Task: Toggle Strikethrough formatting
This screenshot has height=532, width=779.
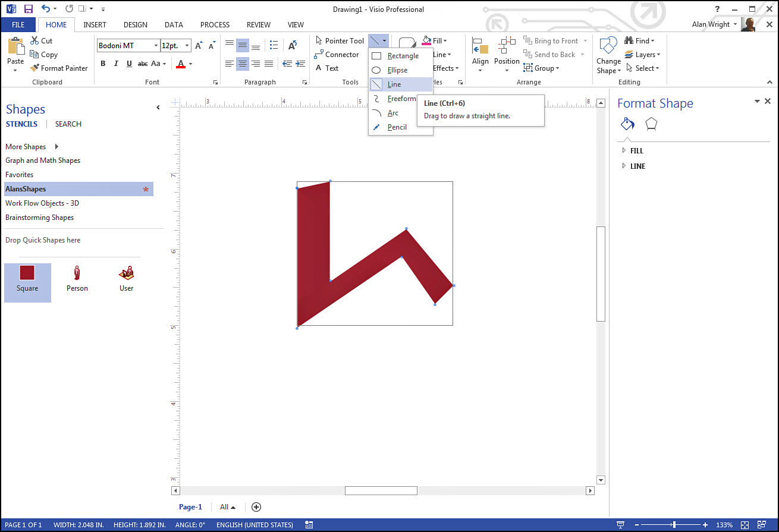Action: (x=143, y=64)
